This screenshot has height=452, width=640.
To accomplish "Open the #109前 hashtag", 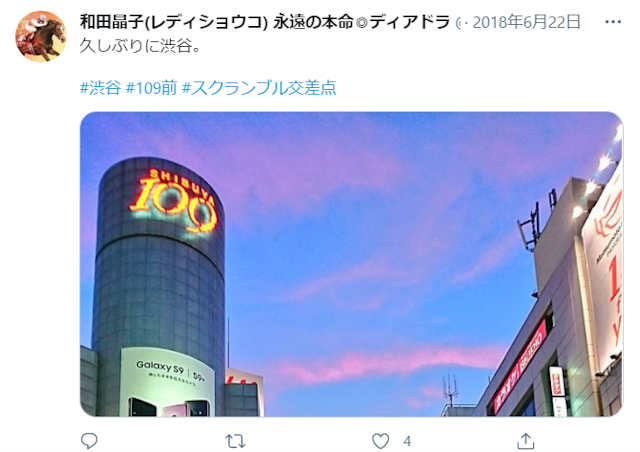I will (x=151, y=88).
